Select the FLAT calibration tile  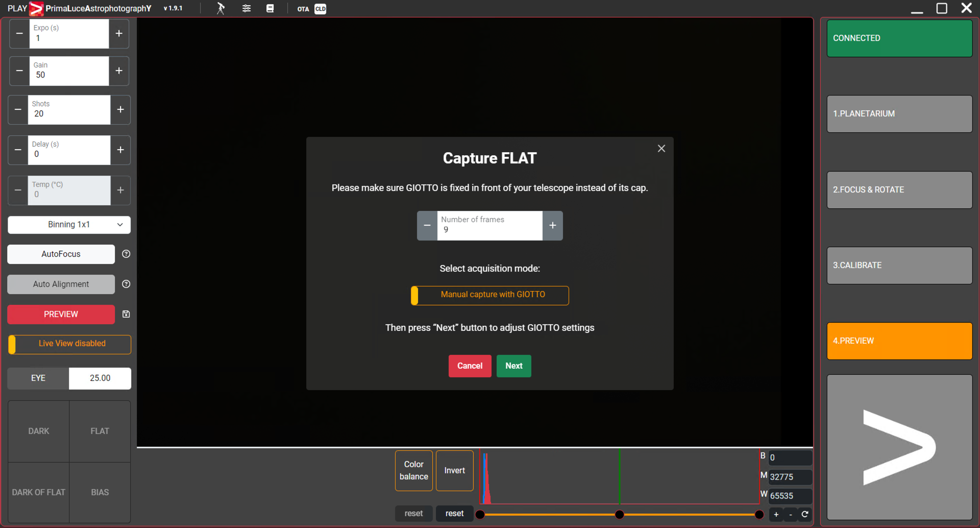tap(100, 431)
